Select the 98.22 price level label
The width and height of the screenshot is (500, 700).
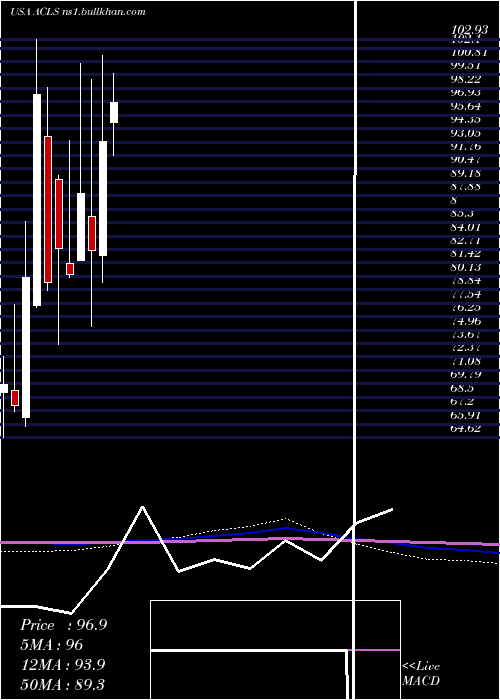point(466,79)
